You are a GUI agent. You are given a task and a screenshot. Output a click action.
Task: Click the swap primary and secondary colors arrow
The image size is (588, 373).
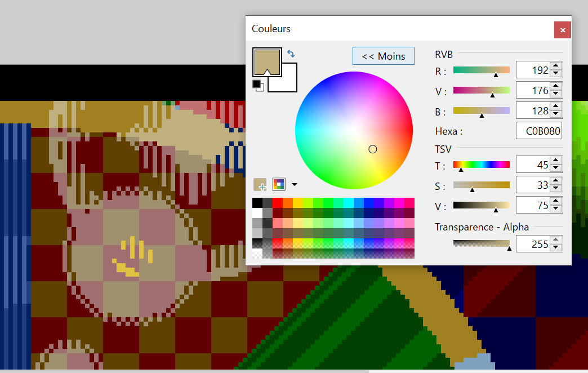click(x=291, y=54)
